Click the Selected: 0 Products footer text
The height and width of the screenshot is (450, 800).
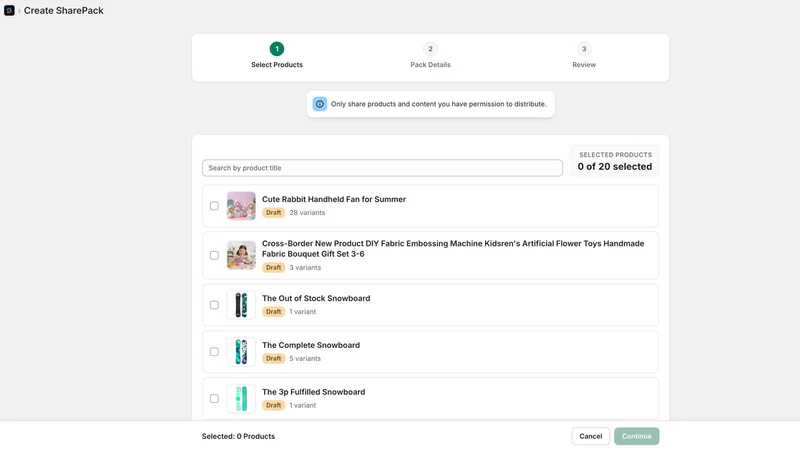click(x=238, y=436)
